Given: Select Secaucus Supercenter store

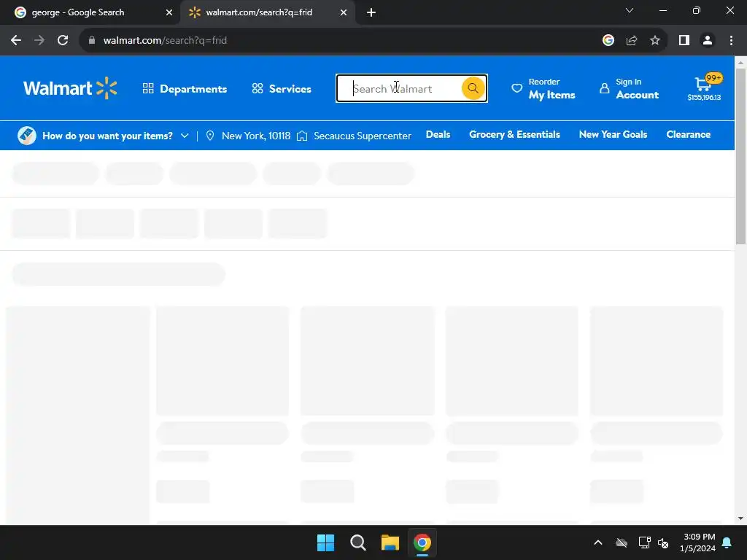Looking at the screenshot, I should click(362, 136).
